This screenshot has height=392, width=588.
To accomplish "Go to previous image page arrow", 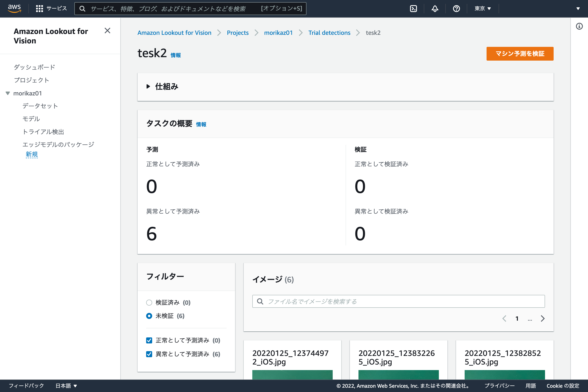I will click(x=504, y=318).
